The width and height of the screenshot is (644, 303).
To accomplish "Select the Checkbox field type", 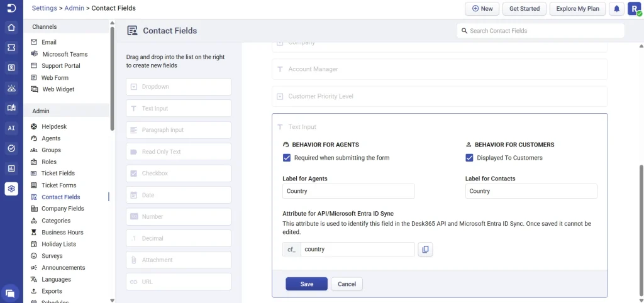I will [x=179, y=174].
